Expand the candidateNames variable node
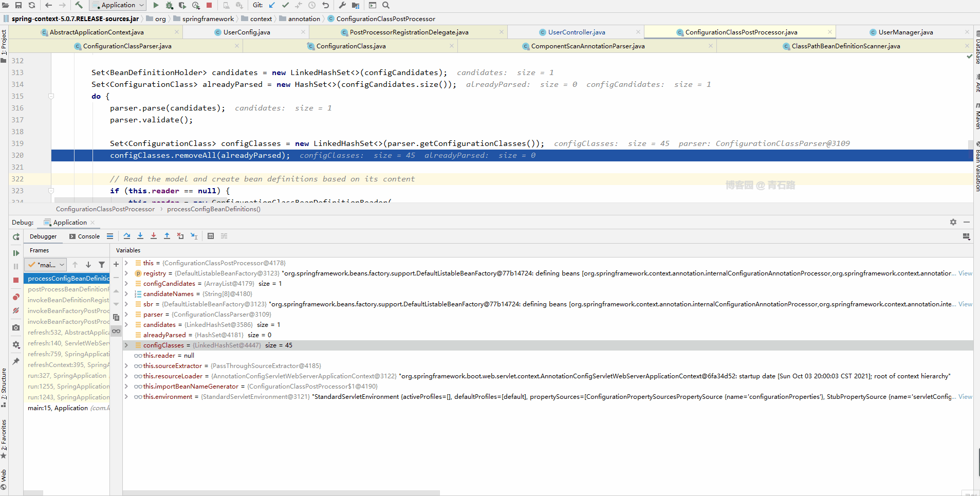The width and height of the screenshot is (980, 496). coord(126,293)
